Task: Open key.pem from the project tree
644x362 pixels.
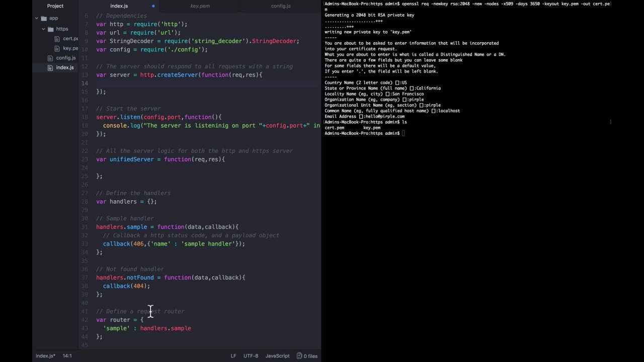Action: [70, 48]
